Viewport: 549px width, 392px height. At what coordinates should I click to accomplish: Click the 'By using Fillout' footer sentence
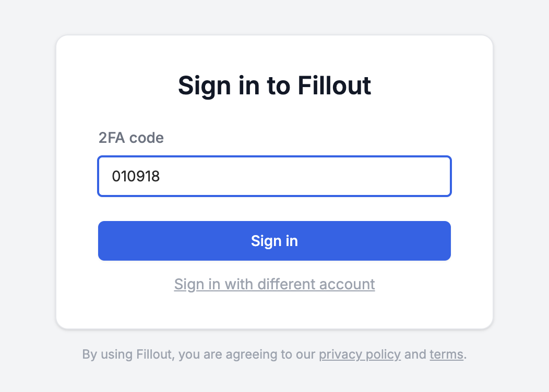point(274,354)
